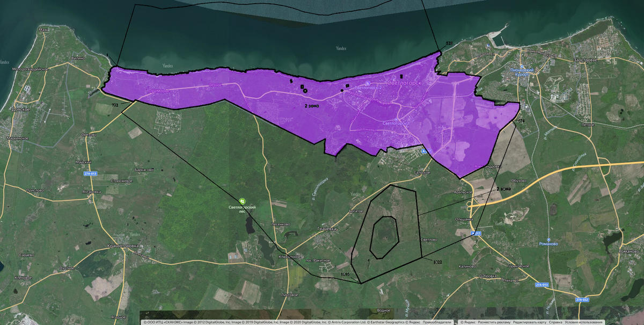Click the 27А-013 road badge near Майский
Viewport: 644px width, 325px height.
[90, 174]
